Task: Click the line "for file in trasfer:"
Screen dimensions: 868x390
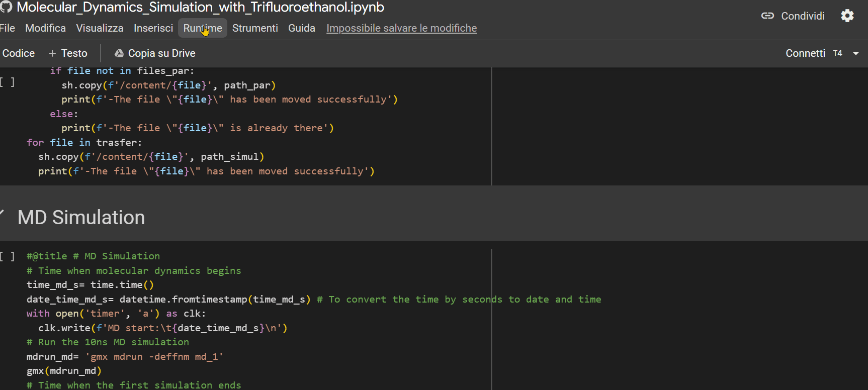Action: point(84,143)
